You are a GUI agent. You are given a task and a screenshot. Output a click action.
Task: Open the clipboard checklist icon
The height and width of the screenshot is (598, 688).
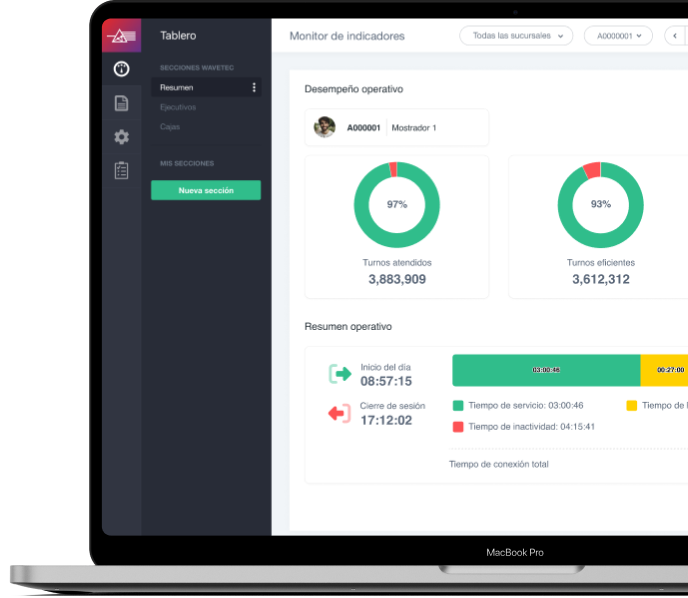pos(121,170)
